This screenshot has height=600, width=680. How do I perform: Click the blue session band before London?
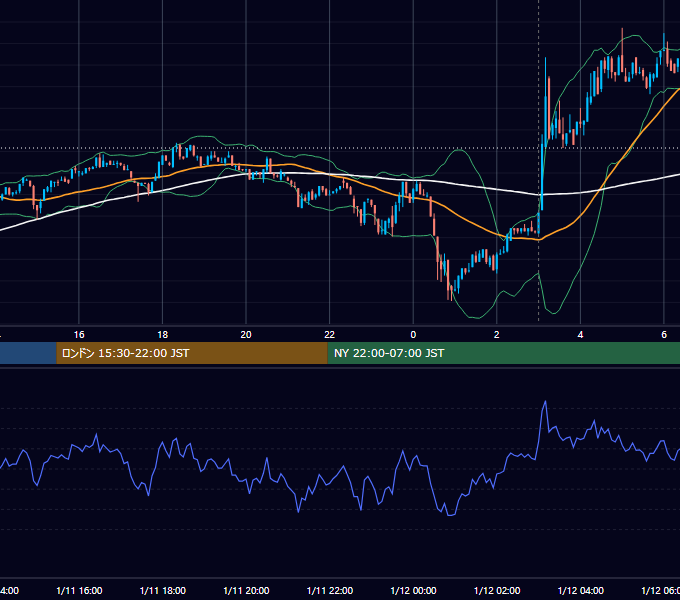pos(28,353)
